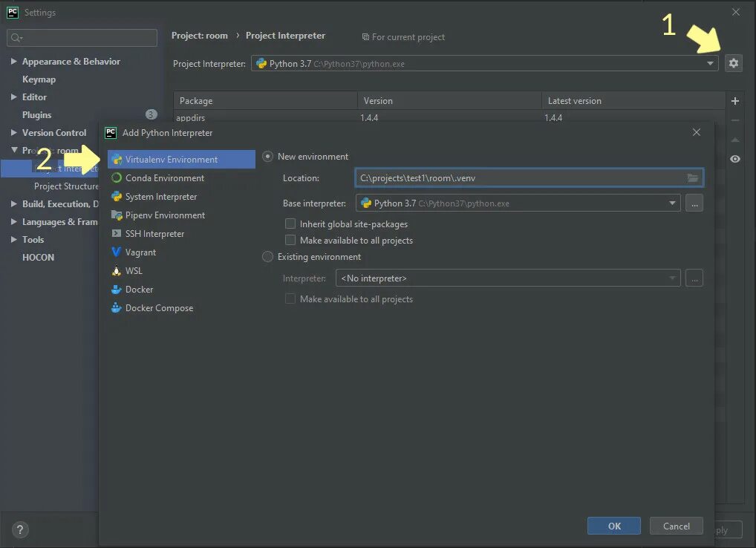Open the existing Interpreter No interpreter dropdown
This screenshot has width=756, height=548.
tap(508, 278)
